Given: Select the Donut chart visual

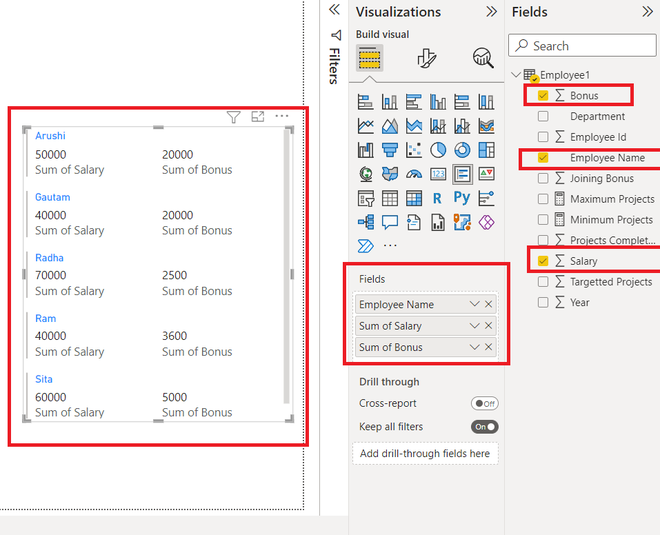Looking at the screenshot, I should (462, 150).
